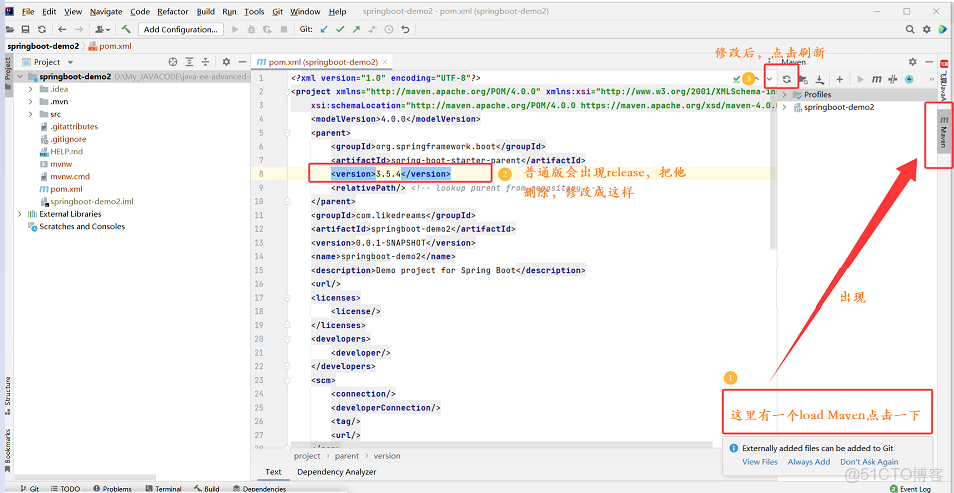The height and width of the screenshot is (493, 954).
Task: Click Don't Ask Again link
Action: point(869,462)
